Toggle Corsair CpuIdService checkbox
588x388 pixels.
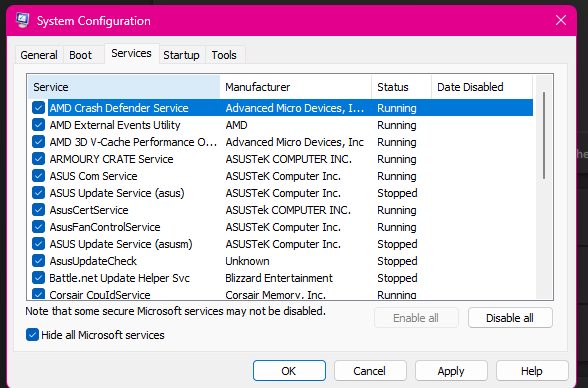point(38,294)
